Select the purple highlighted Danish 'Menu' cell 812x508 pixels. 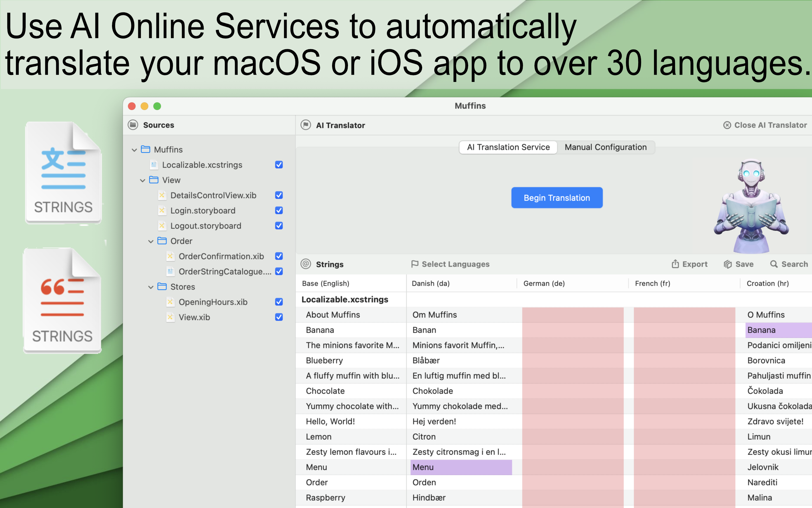462,467
